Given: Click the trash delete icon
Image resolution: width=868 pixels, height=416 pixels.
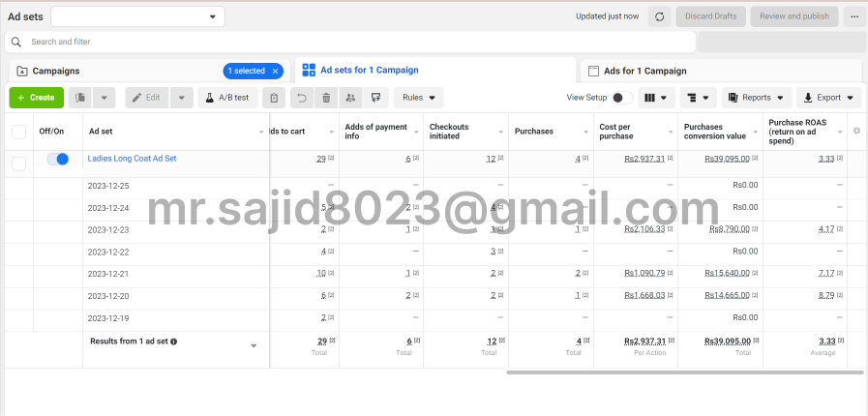Looking at the screenshot, I should (x=326, y=98).
